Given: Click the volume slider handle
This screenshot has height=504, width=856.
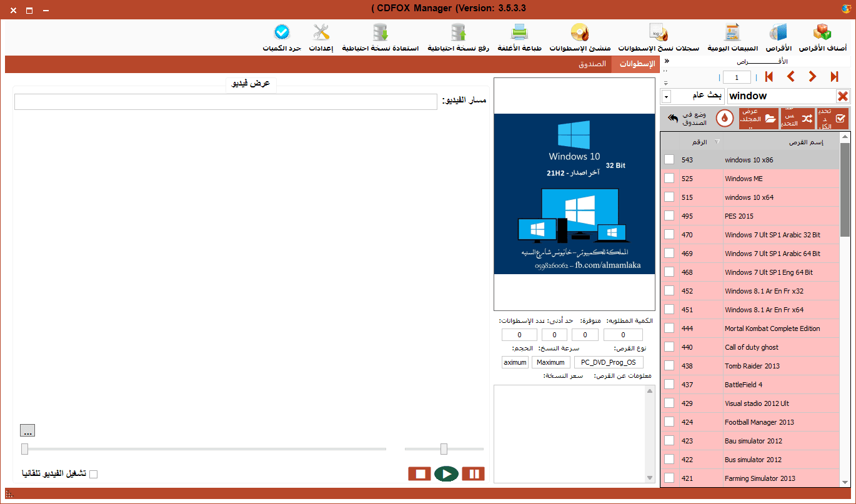Looking at the screenshot, I should tap(444, 448).
